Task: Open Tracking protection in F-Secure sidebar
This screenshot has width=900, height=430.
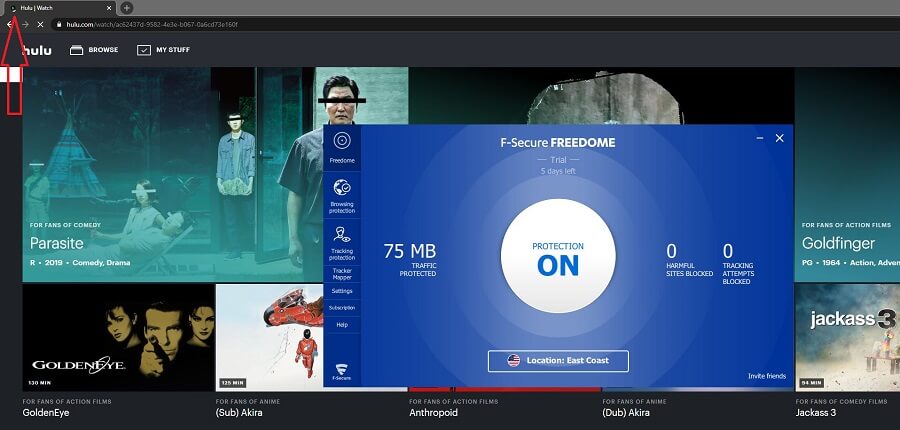Action: [342, 242]
